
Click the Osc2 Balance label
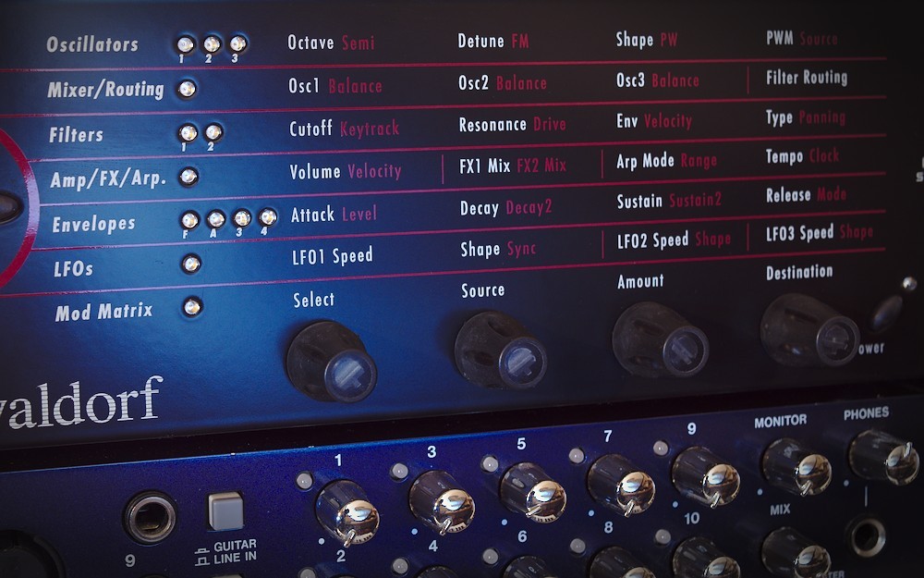click(503, 82)
